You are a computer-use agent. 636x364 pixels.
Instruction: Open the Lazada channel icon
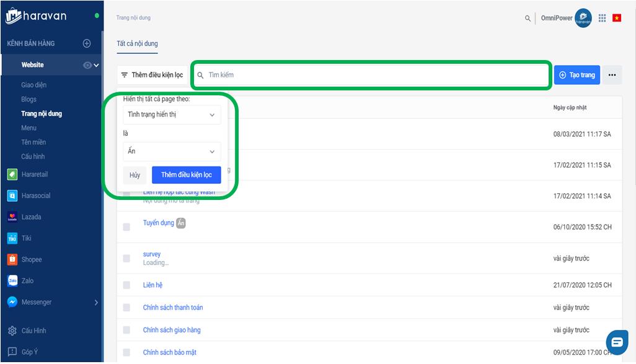12,217
